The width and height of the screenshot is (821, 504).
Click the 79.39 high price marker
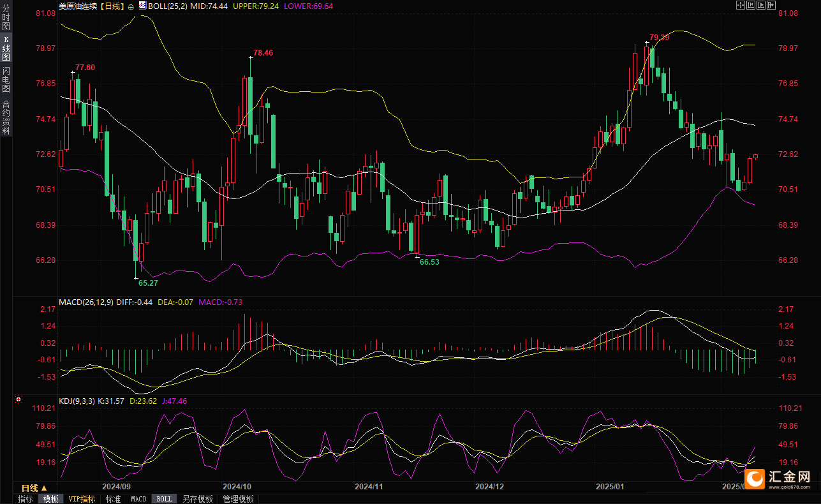pyautogui.click(x=660, y=38)
